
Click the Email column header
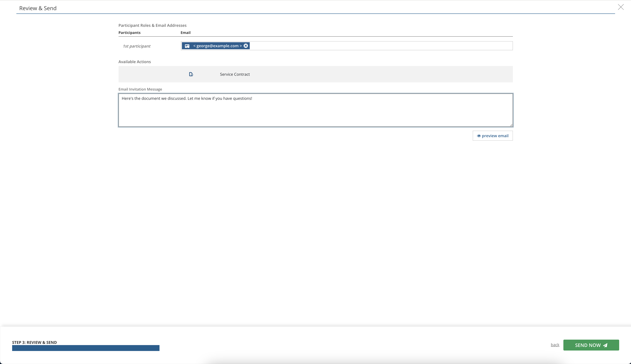[185, 33]
